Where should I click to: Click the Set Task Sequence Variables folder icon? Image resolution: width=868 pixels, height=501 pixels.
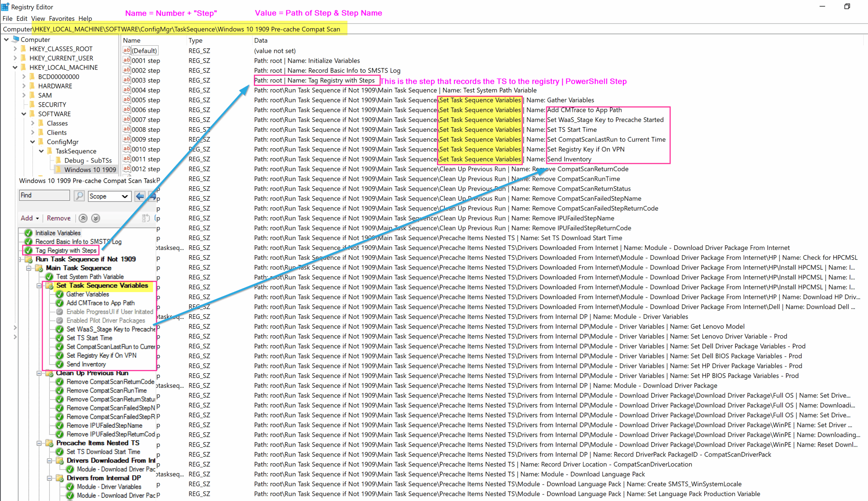tap(50, 286)
